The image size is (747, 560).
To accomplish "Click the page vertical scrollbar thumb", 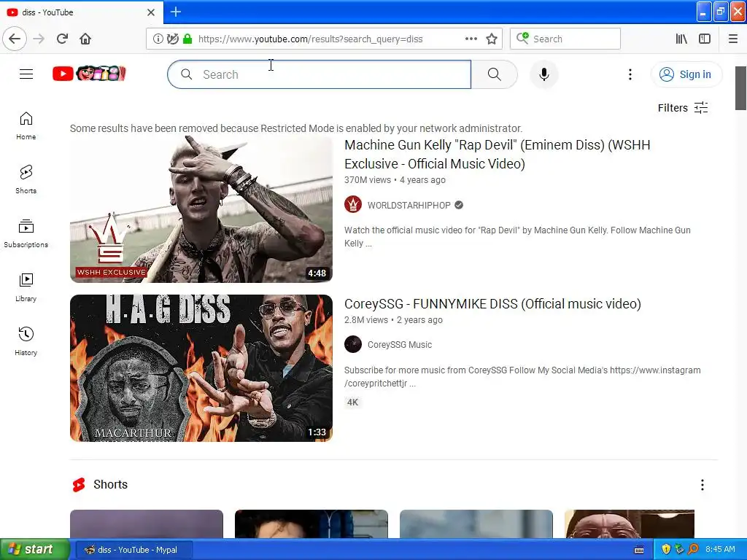I will (x=741, y=88).
